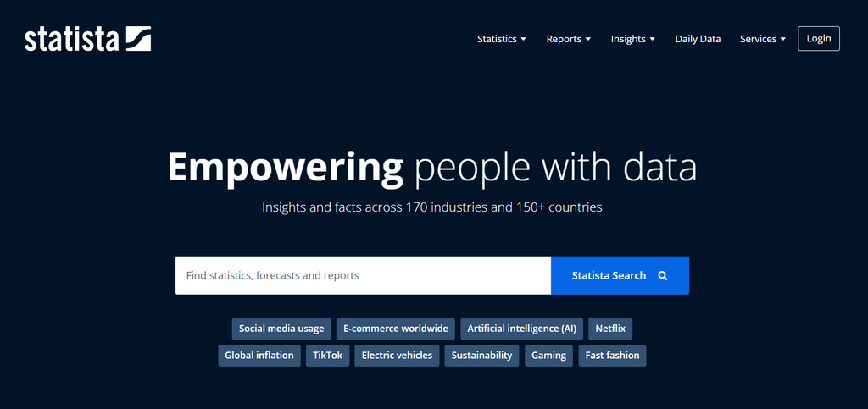Expand the Insights menu
This screenshot has width=868, height=409.
[632, 39]
